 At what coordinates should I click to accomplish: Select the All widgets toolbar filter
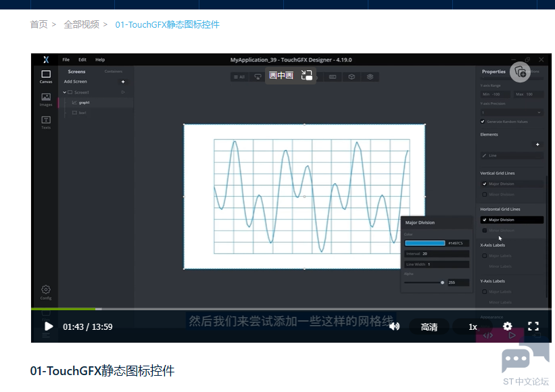tap(239, 77)
